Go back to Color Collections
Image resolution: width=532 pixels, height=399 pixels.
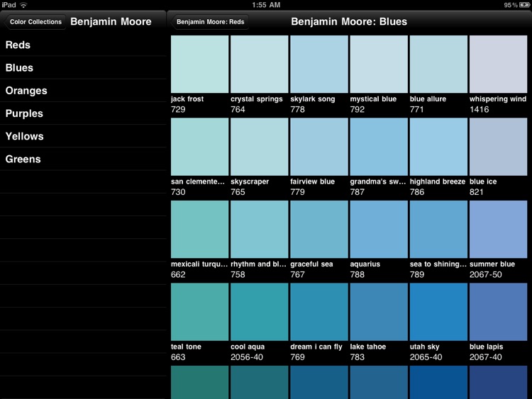(x=35, y=22)
